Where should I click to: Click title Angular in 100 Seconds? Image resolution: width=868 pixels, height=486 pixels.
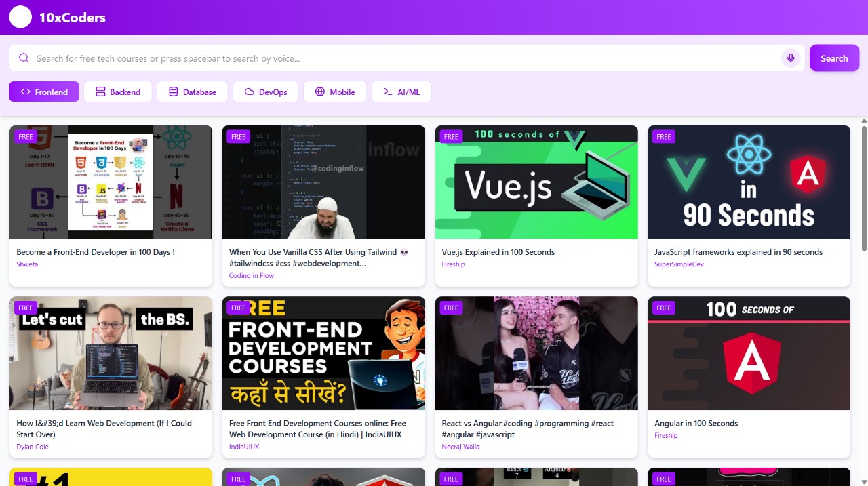pyautogui.click(x=696, y=423)
